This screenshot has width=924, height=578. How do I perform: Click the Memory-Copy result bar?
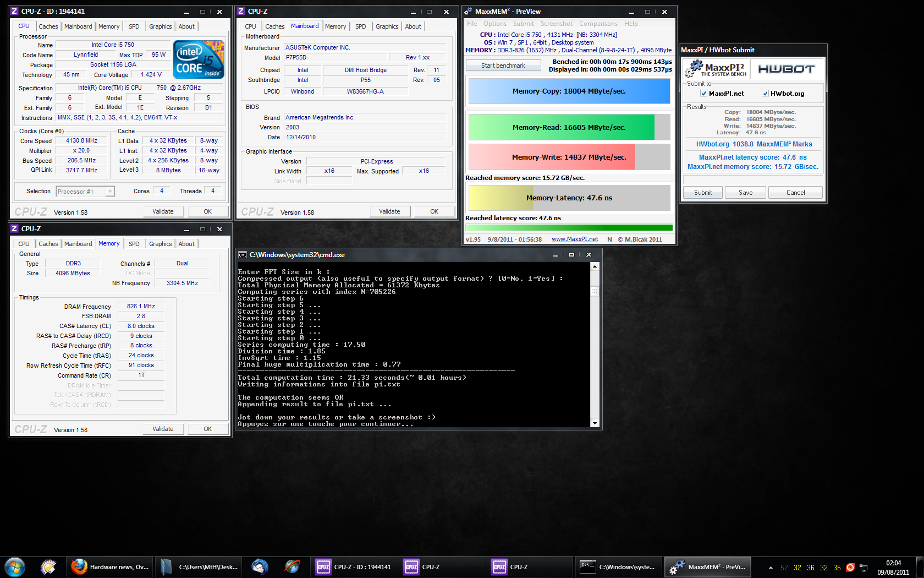tap(569, 91)
